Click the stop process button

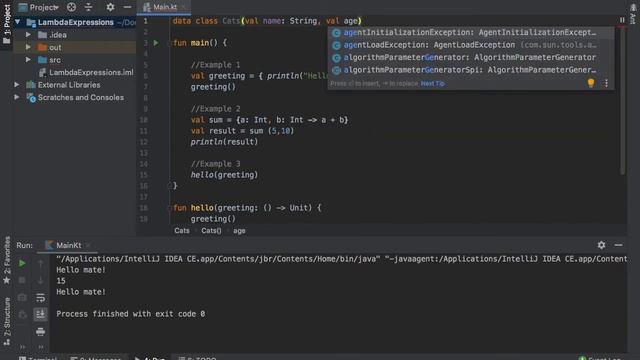pos(22,280)
